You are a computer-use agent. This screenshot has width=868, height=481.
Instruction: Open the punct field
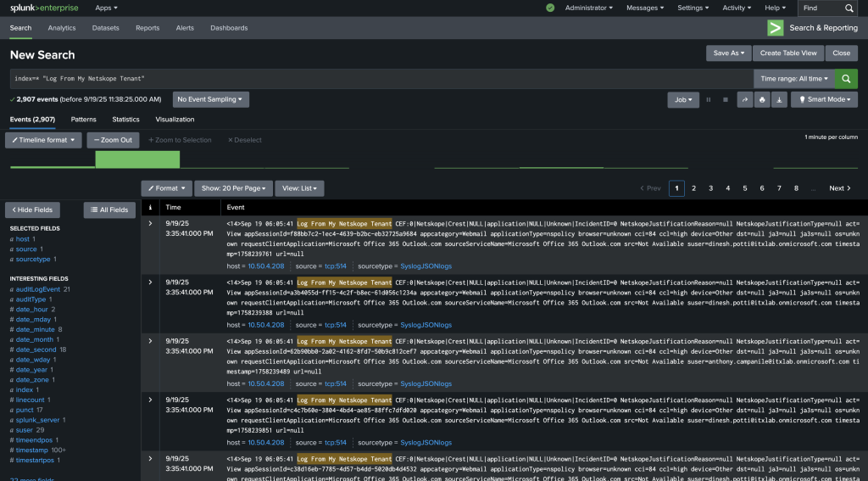point(25,410)
